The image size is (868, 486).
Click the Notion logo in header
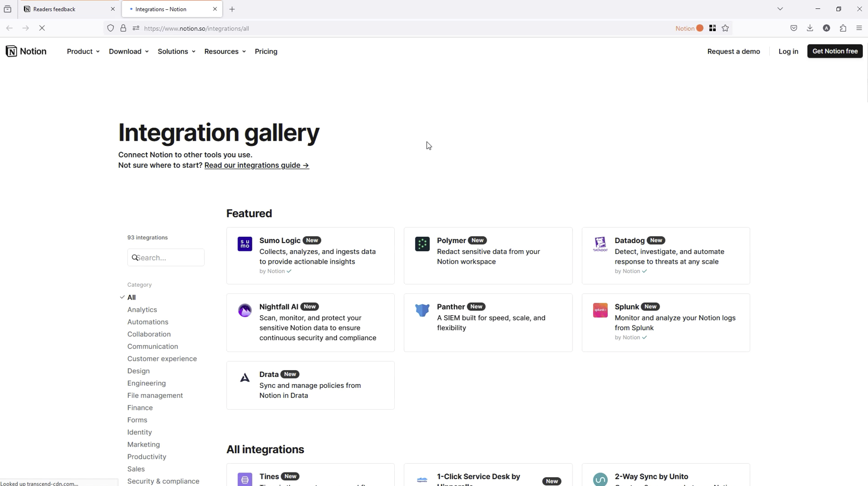coord(26,51)
